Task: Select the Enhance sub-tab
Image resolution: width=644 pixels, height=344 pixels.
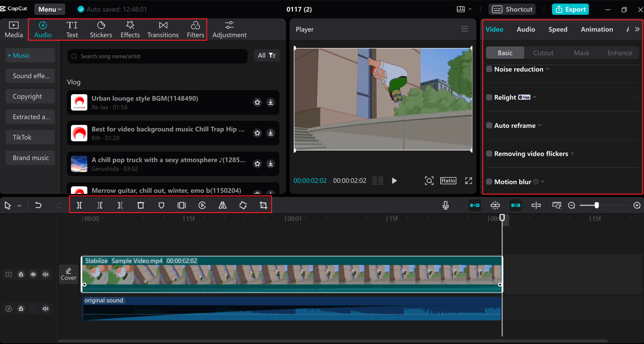Action: coord(620,53)
